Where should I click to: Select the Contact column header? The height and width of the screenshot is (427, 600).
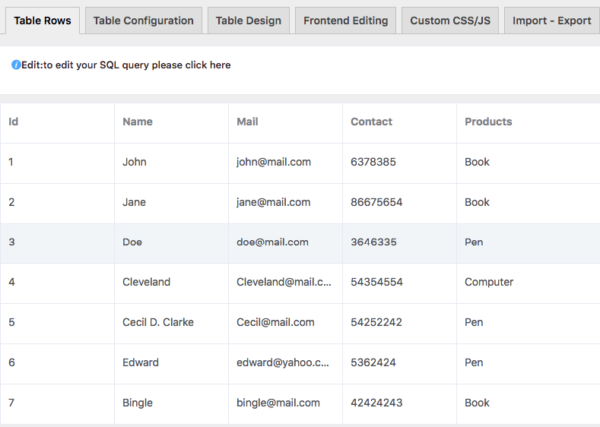click(x=371, y=122)
